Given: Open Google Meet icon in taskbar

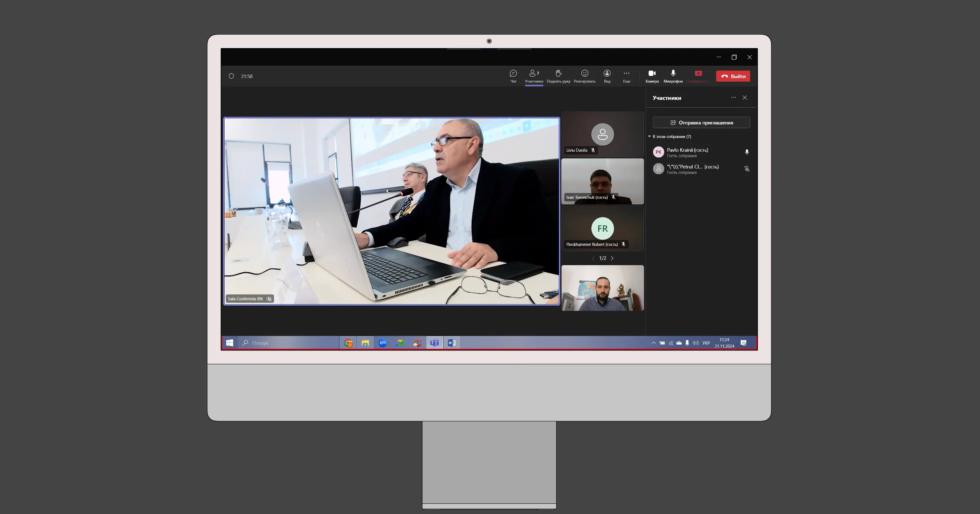Looking at the screenshot, I should 399,343.
